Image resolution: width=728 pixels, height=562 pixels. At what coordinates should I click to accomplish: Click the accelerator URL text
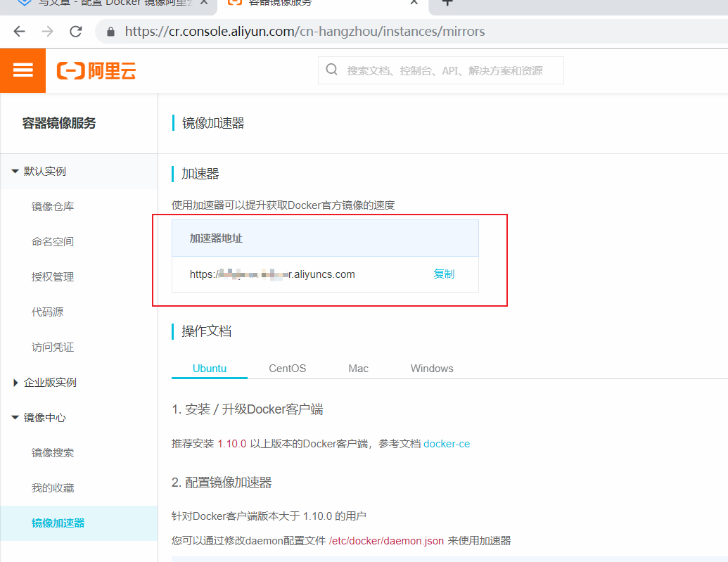[x=272, y=274]
